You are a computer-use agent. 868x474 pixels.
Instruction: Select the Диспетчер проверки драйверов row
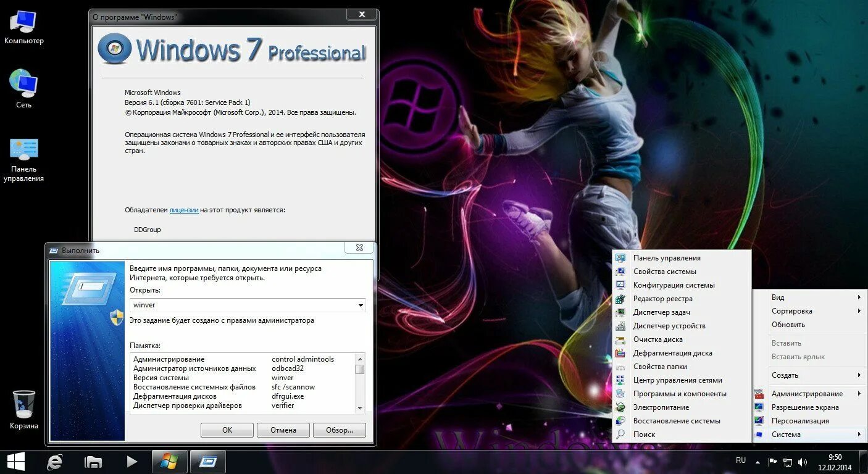click(x=242, y=405)
